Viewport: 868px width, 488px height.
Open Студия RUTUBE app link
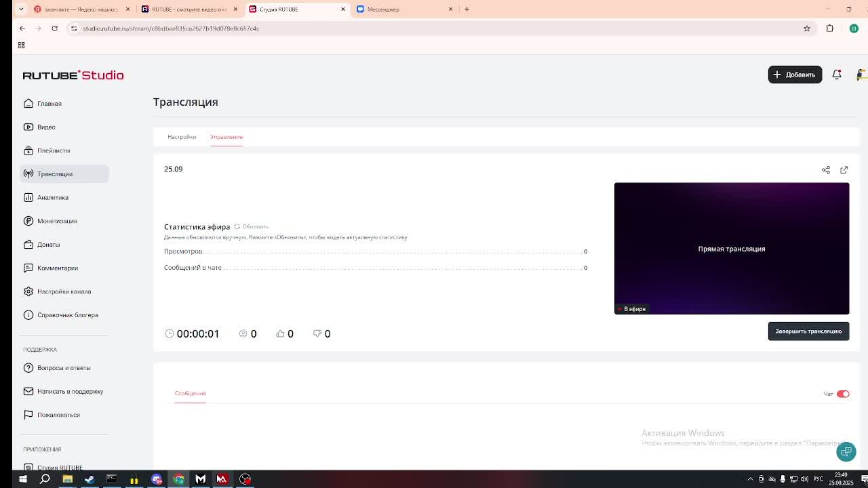(64, 466)
